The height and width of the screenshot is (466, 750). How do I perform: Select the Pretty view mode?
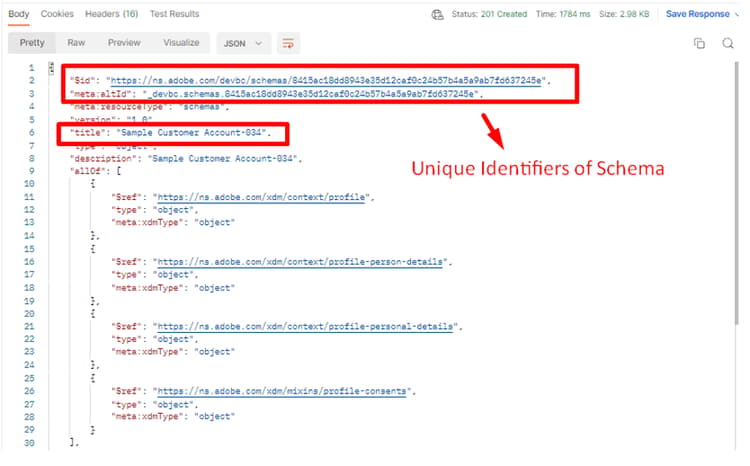coord(32,43)
